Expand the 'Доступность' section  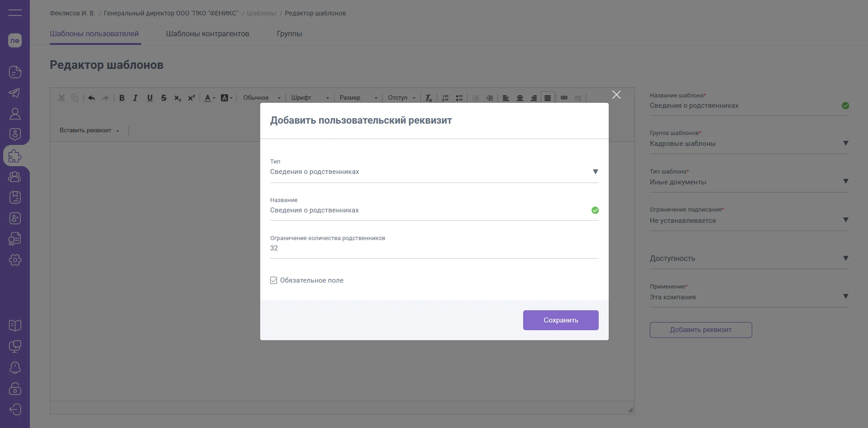pyautogui.click(x=845, y=258)
